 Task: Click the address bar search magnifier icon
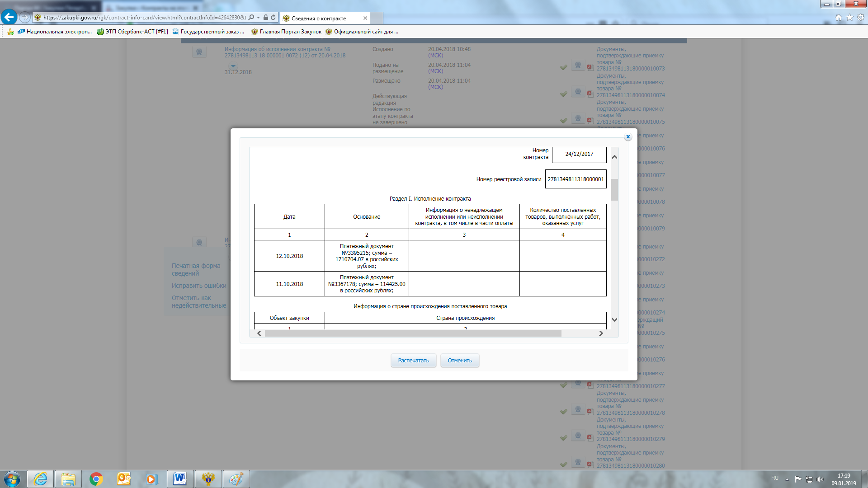(x=251, y=18)
